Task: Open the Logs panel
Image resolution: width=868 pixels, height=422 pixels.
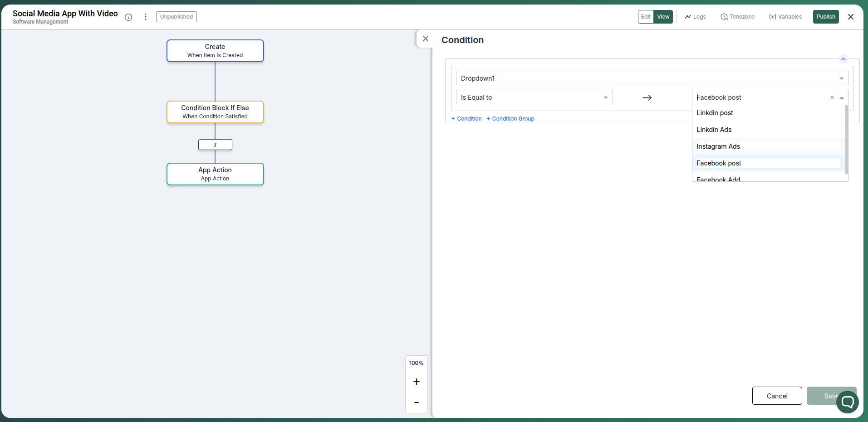Action: coord(695,17)
